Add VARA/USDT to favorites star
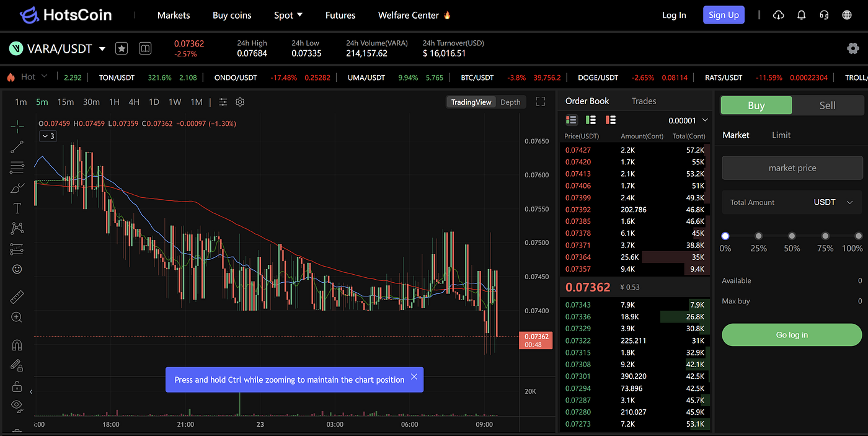 tap(122, 48)
